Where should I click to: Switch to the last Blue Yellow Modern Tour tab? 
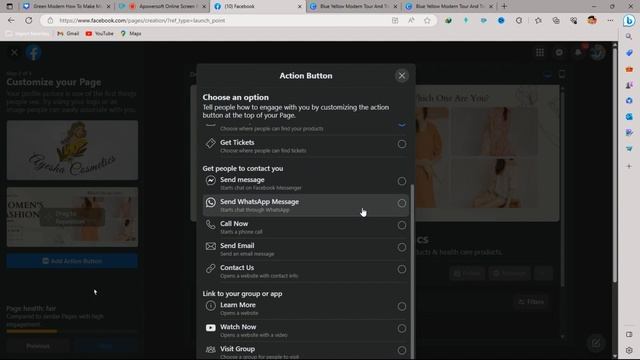coord(450,6)
